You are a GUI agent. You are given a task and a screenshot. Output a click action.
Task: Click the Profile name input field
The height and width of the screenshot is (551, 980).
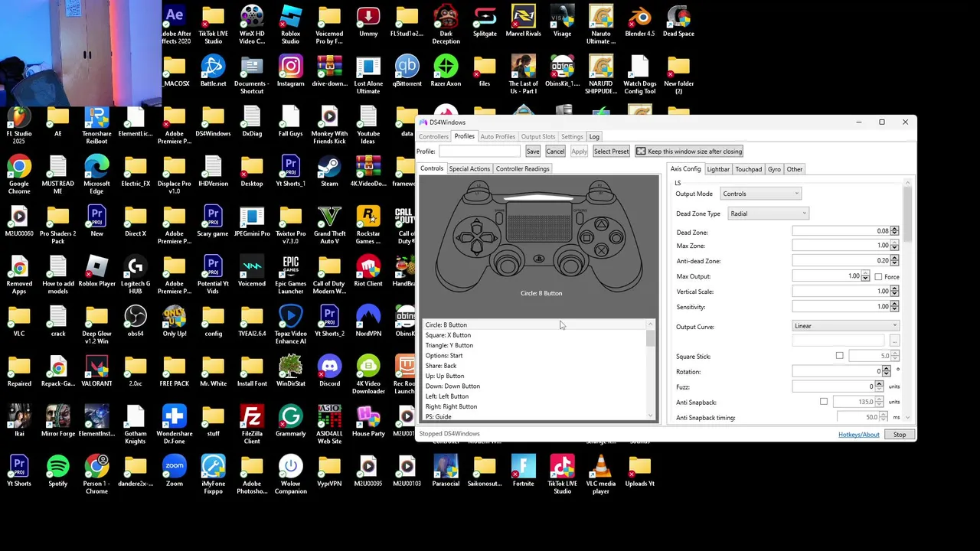coord(479,152)
